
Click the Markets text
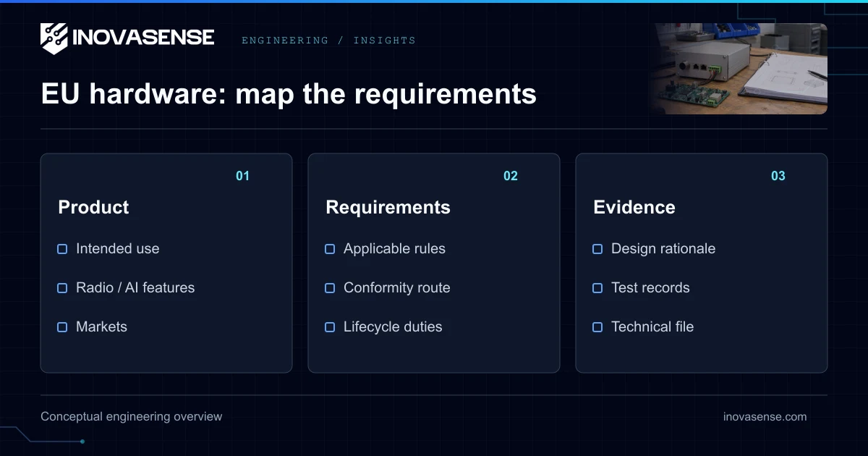click(x=101, y=327)
